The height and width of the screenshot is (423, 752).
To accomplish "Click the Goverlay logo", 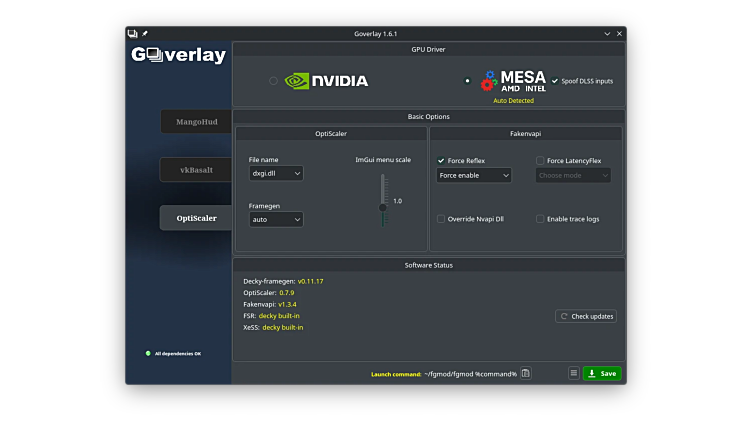I will coord(179,56).
